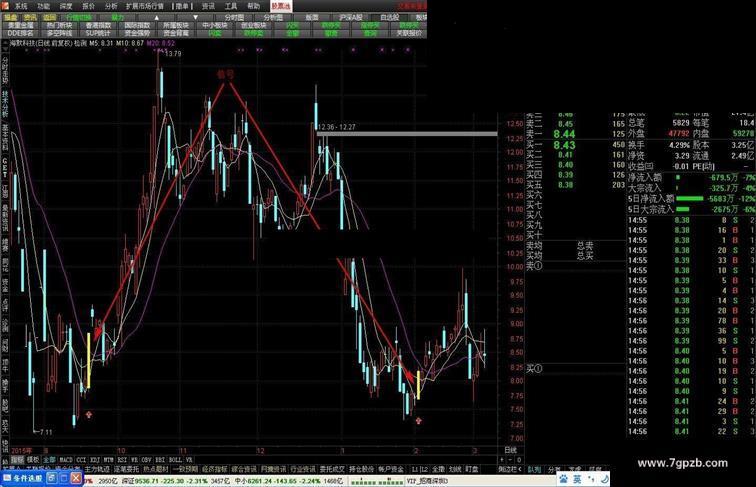Viewport: 756px width, 487px height.
Task: Click the 换手 4.29% value
Action: pos(679,145)
